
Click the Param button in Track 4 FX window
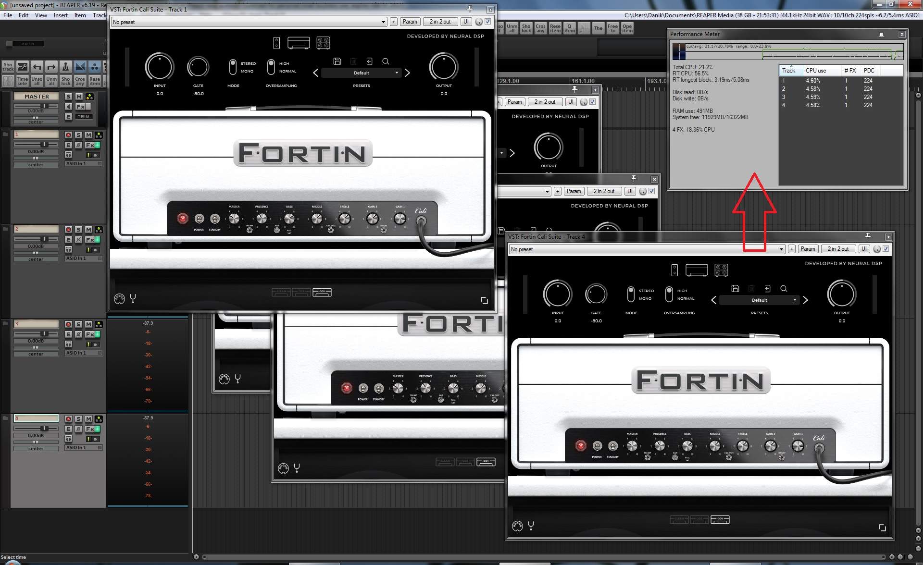[x=808, y=249]
